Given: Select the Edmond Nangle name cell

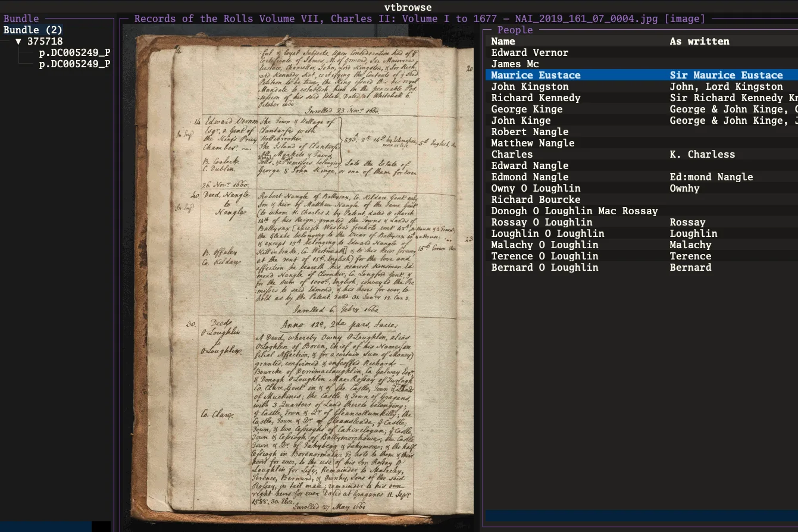Looking at the screenshot, I should pos(530,177).
